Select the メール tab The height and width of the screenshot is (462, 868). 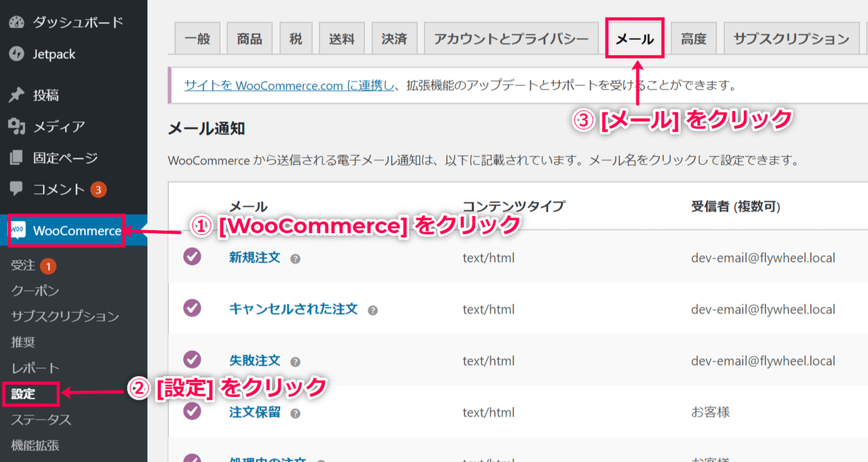[x=634, y=39]
